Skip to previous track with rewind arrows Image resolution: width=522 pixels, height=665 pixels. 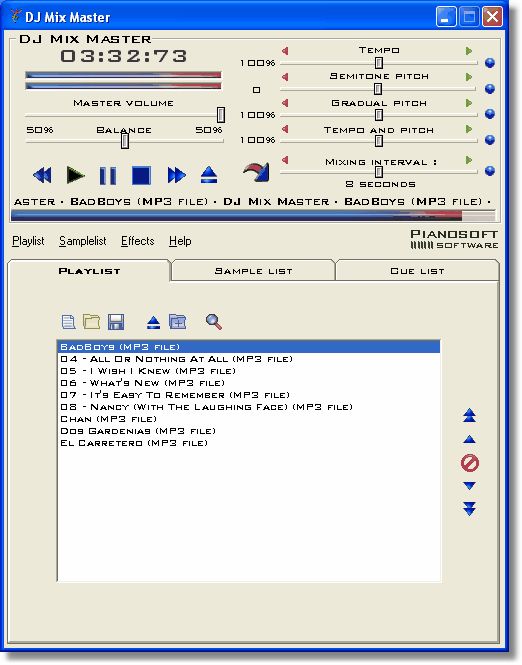42,175
